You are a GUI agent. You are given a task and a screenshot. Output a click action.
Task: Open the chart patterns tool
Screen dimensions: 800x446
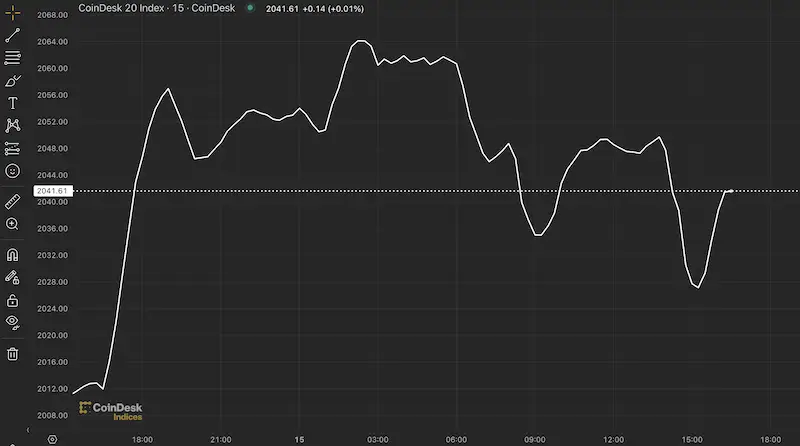point(12,126)
